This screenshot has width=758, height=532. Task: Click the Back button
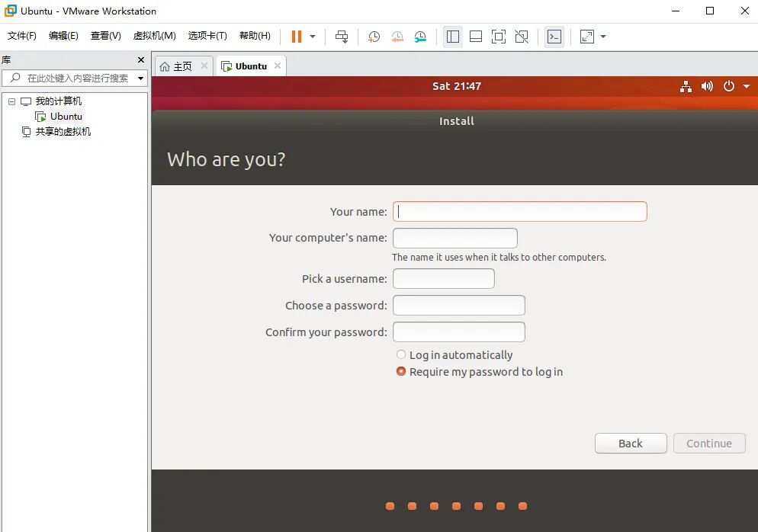coord(631,443)
